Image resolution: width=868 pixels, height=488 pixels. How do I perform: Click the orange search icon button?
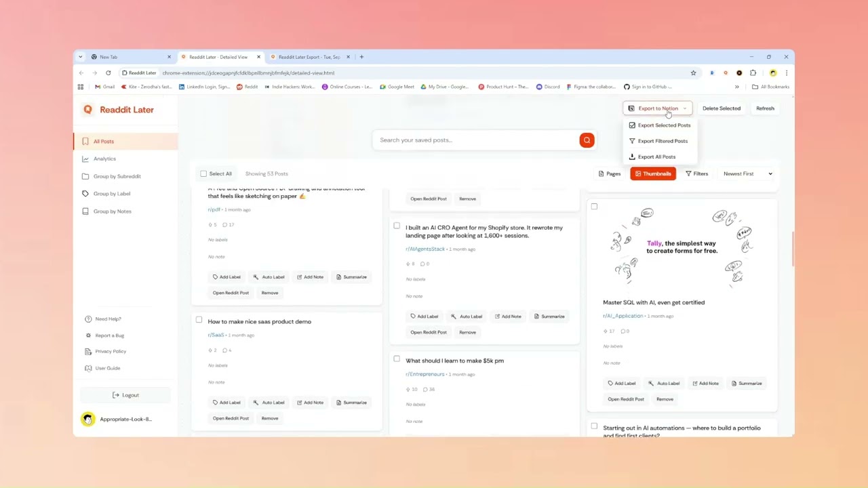587,140
